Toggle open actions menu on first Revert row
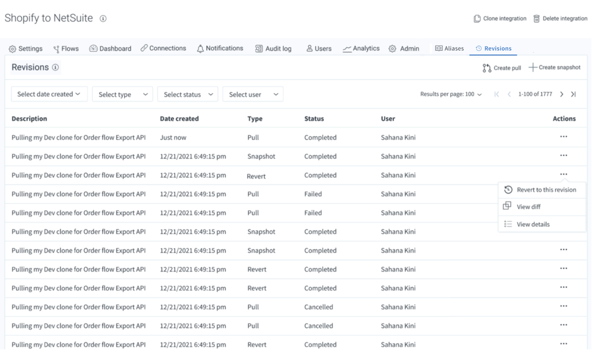593x364 pixels. click(x=563, y=174)
